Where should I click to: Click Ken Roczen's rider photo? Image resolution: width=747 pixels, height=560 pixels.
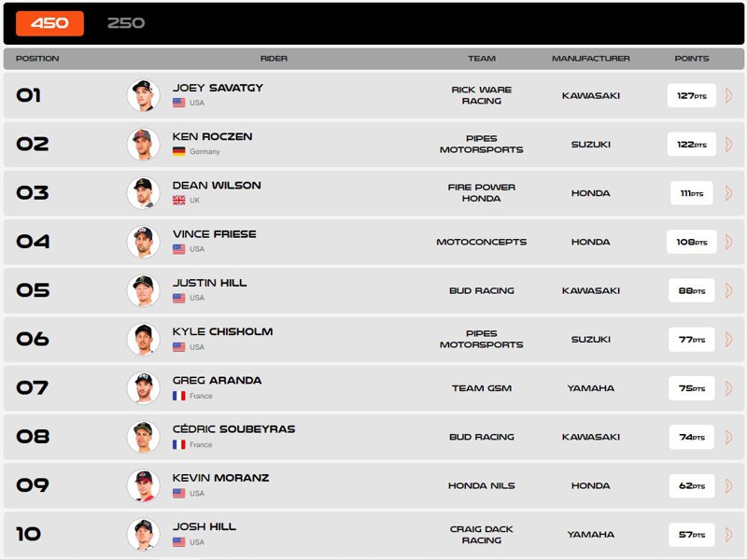pyautogui.click(x=143, y=144)
